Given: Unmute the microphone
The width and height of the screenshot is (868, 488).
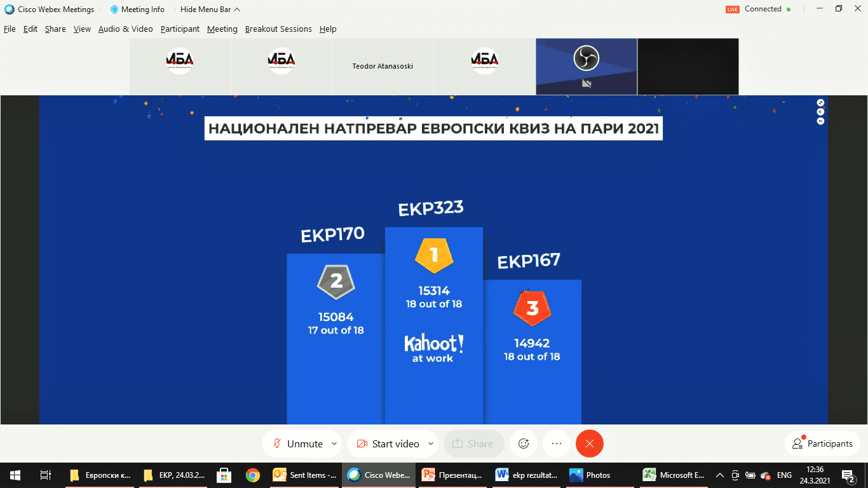Looking at the screenshot, I should pos(296,444).
